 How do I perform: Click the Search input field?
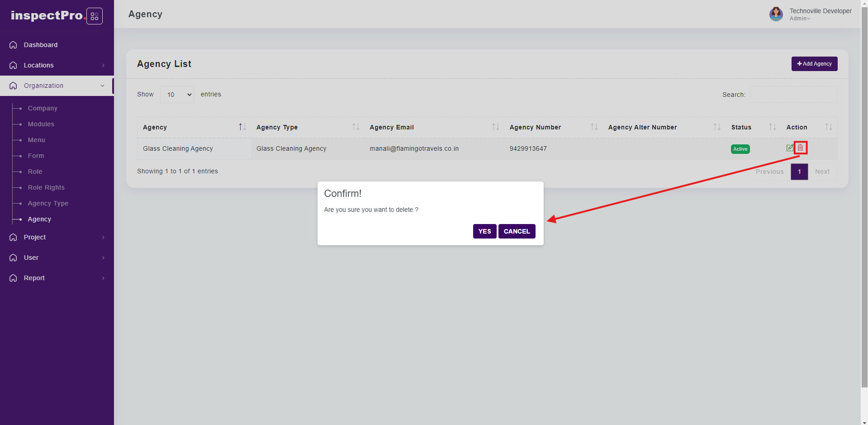pos(793,95)
